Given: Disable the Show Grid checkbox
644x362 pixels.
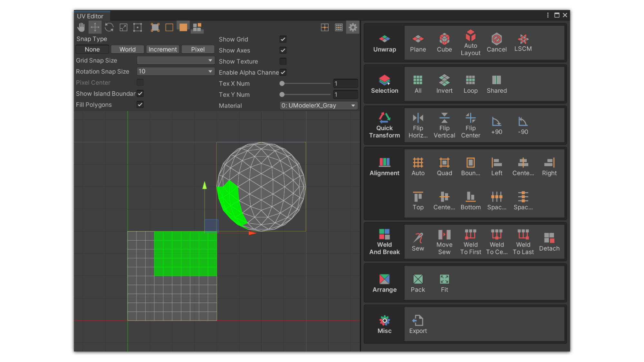Looking at the screenshot, I should pos(283,39).
